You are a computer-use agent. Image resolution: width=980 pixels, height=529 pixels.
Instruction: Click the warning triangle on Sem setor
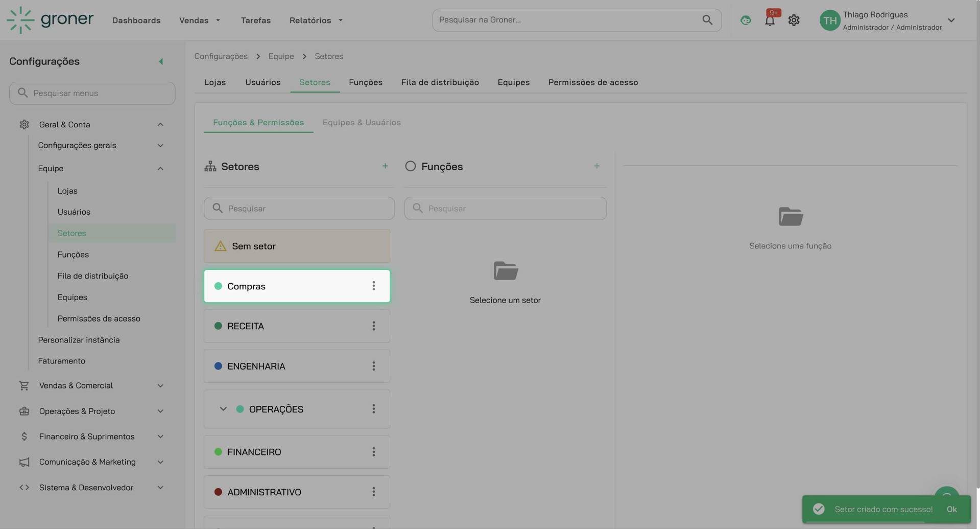220,246
